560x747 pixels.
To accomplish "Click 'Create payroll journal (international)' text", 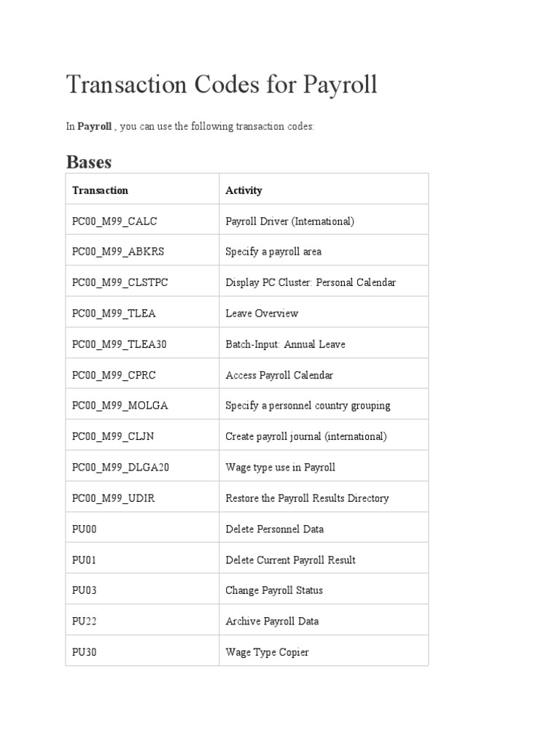I will (306, 436).
